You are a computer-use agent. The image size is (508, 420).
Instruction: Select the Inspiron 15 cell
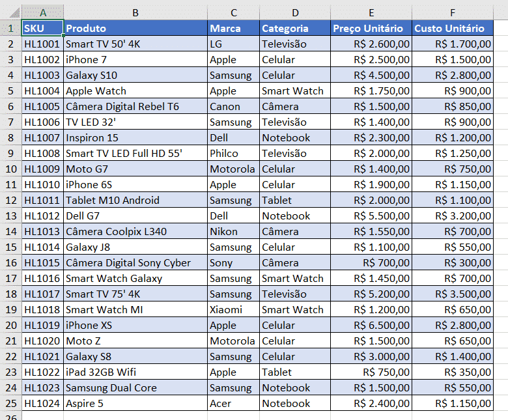135,137
